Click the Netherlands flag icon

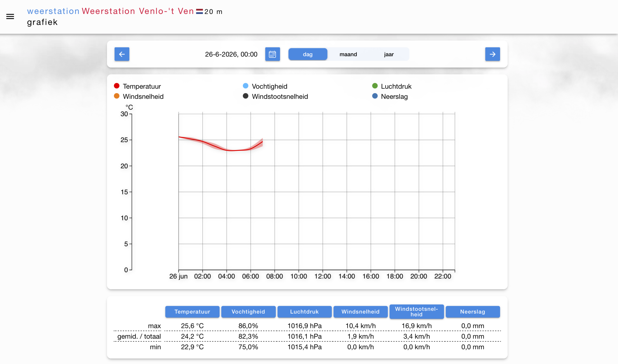[200, 12]
